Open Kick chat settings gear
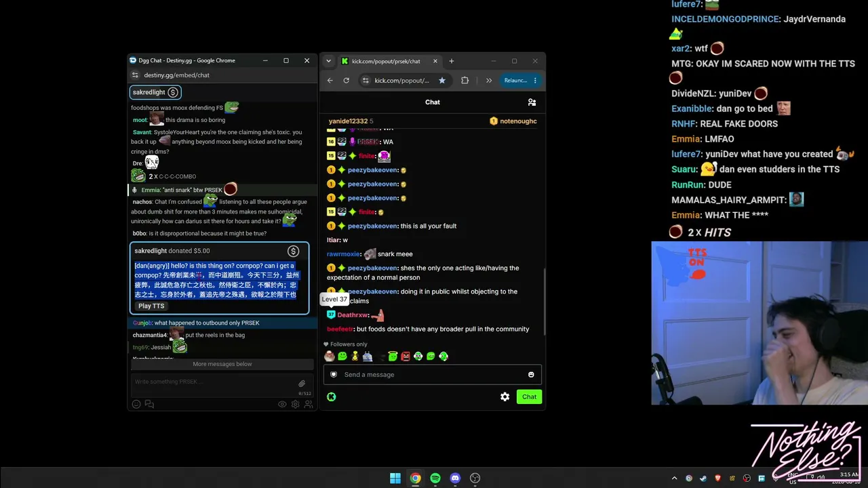Screen dimensions: 868x488 coord(505,396)
